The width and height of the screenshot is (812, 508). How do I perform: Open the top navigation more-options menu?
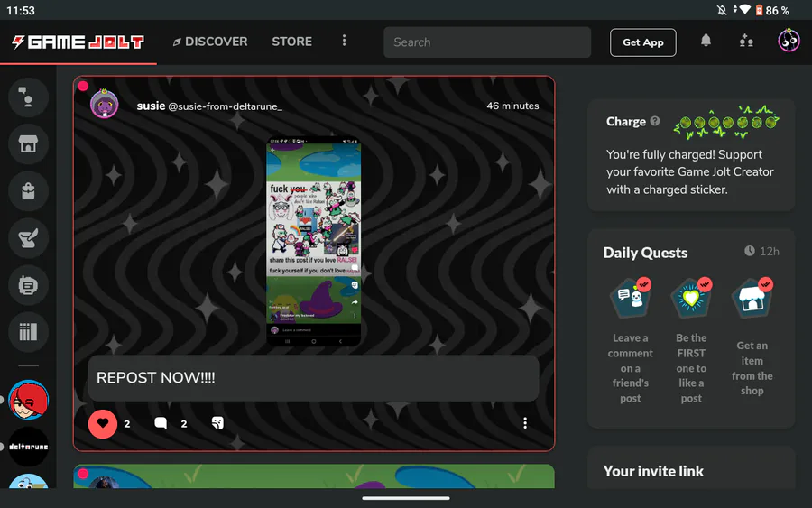pyautogui.click(x=345, y=41)
